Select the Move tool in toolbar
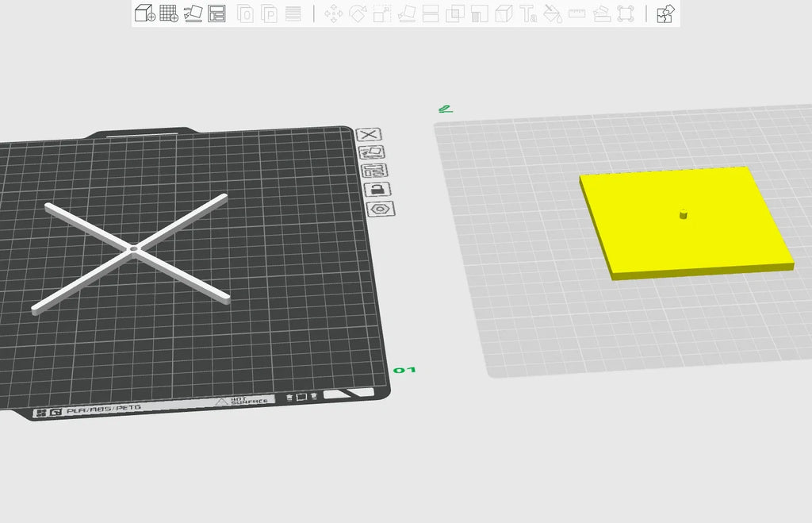Image resolution: width=812 pixels, height=523 pixels. click(333, 13)
